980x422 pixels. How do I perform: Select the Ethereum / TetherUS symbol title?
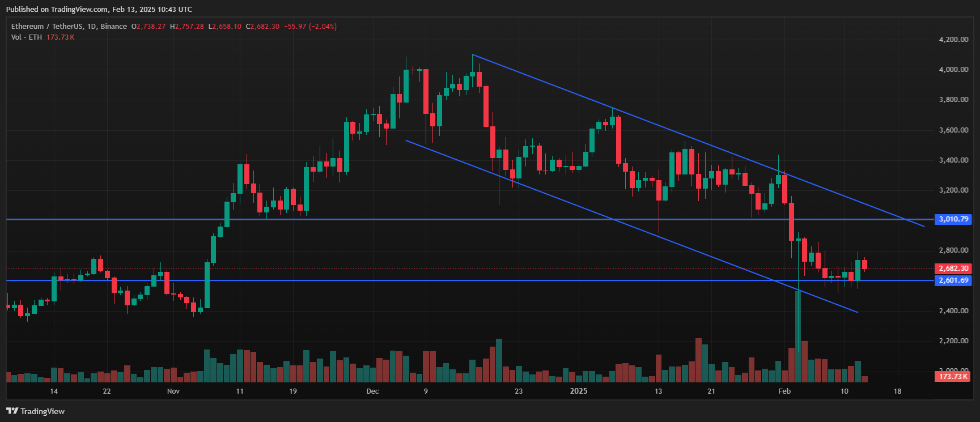pyautogui.click(x=69, y=27)
